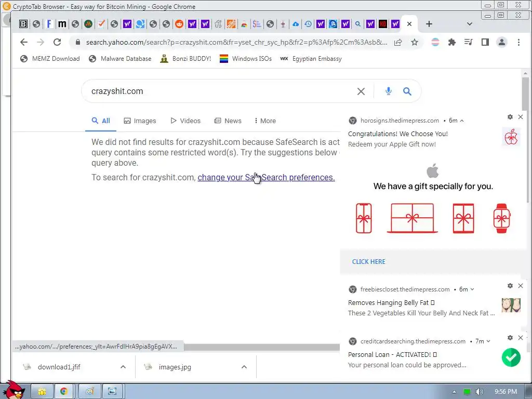The image size is (532, 399).
Task: Submit search with the magnifier icon
Action: (x=407, y=91)
